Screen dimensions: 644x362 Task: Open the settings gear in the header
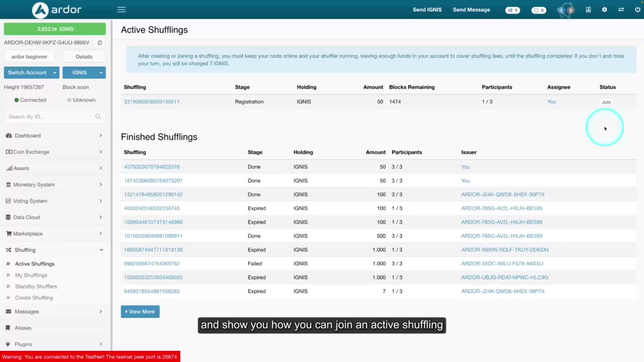pos(604,10)
